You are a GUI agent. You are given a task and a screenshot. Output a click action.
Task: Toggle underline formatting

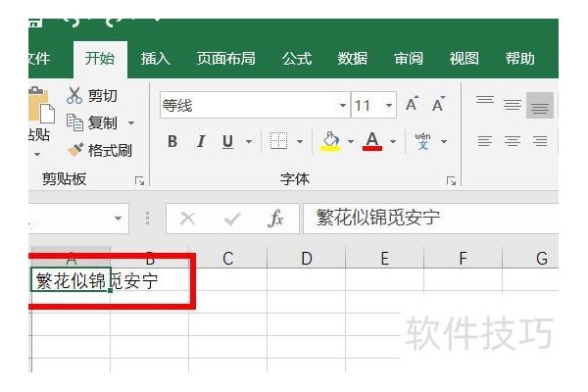click(227, 142)
